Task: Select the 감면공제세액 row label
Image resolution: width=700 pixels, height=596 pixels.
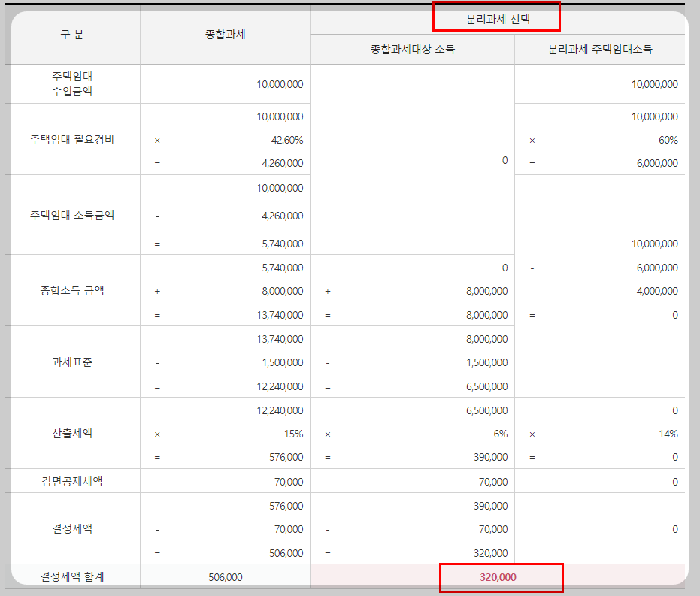Action: 72,481
